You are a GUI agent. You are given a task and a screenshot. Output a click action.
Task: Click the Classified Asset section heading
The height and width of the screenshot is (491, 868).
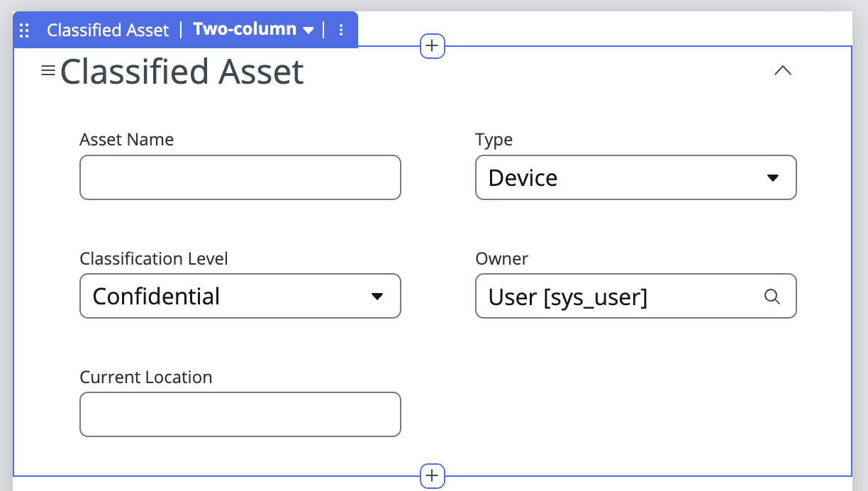click(x=182, y=71)
